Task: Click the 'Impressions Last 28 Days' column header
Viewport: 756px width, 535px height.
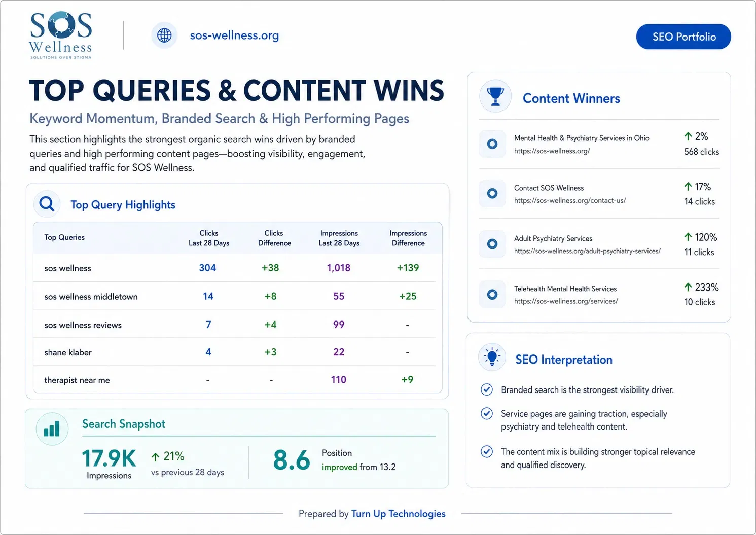Action: click(339, 238)
